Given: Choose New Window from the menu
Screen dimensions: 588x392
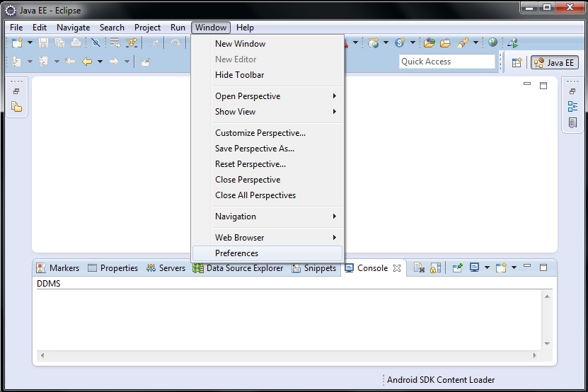Looking at the screenshot, I should pos(267,43).
